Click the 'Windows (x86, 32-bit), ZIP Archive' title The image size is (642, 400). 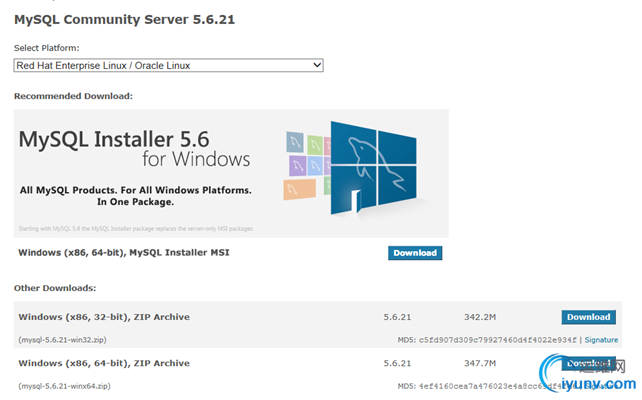104,317
